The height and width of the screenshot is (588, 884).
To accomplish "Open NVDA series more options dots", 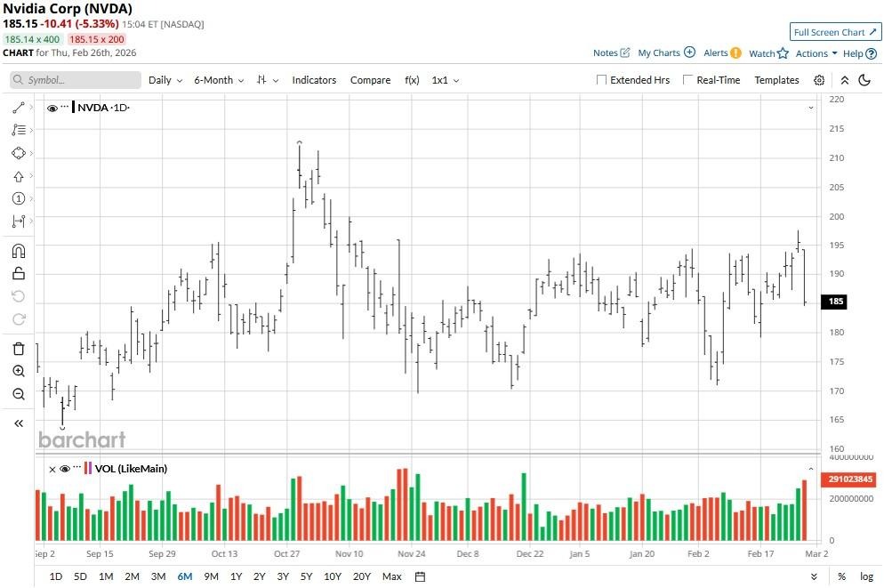I will [x=65, y=106].
